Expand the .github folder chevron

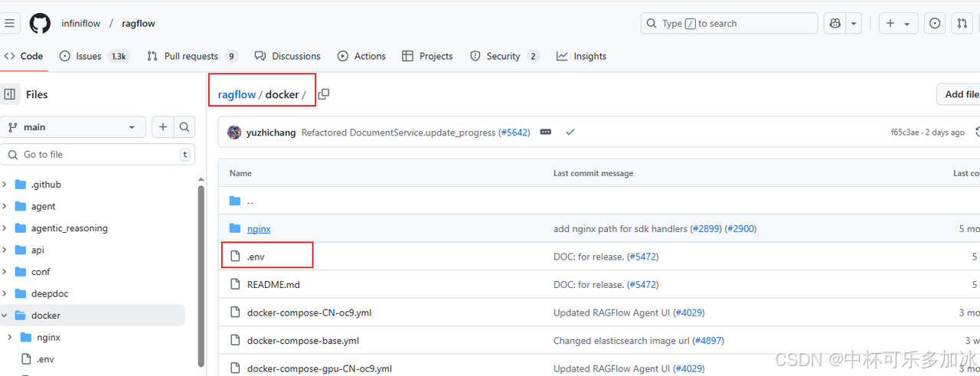coord(5,185)
